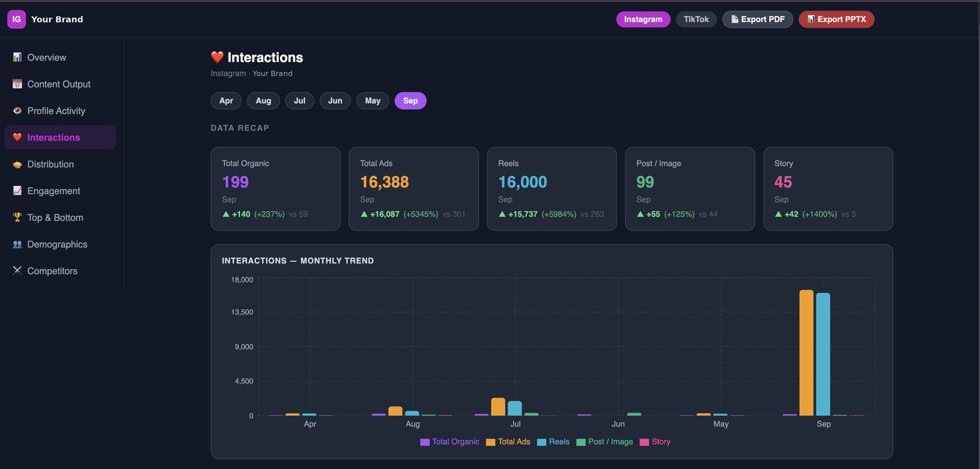Screen dimensions: 980x469
Task: Click the red heart beside Interactions heading
Action: (217, 57)
